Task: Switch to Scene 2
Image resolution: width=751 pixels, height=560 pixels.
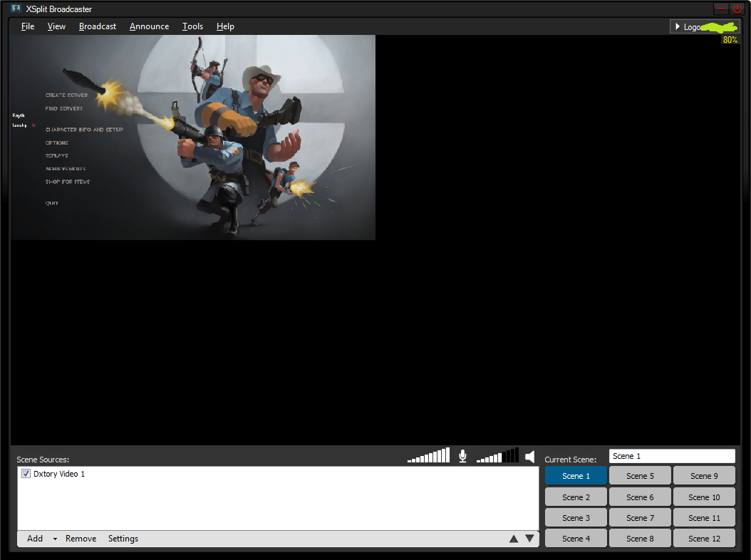Action: (x=576, y=497)
